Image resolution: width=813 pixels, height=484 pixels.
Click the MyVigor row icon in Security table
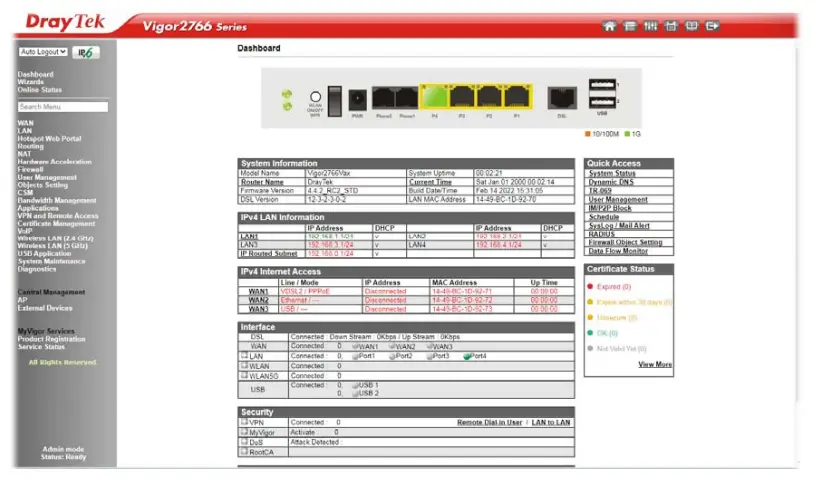244,432
